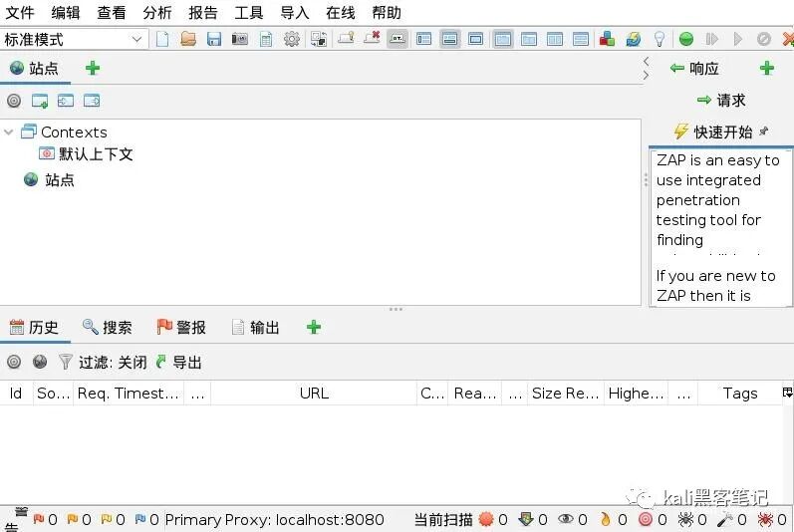Toggle the show tab names icon
Image resolution: width=794 pixels, height=532 pixels.
pyautogui.click(x=397, y=39)
